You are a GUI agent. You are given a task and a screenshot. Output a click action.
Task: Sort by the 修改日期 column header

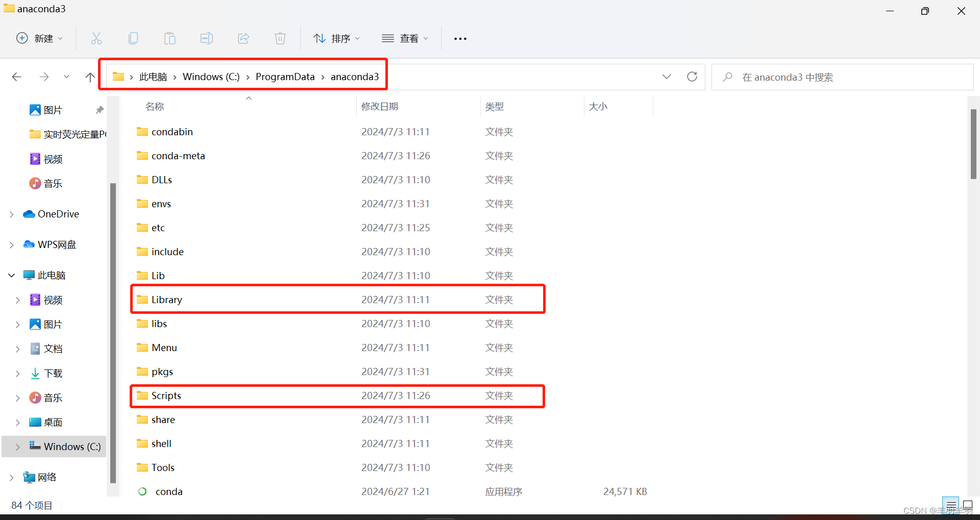pyautogui.click(x=380, y=106)
